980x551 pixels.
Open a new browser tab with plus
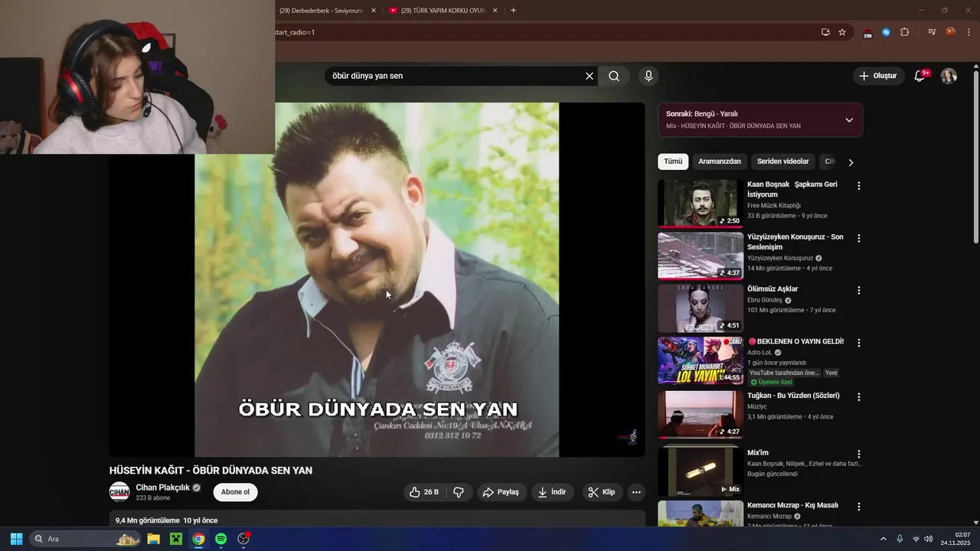pos(513,11)
